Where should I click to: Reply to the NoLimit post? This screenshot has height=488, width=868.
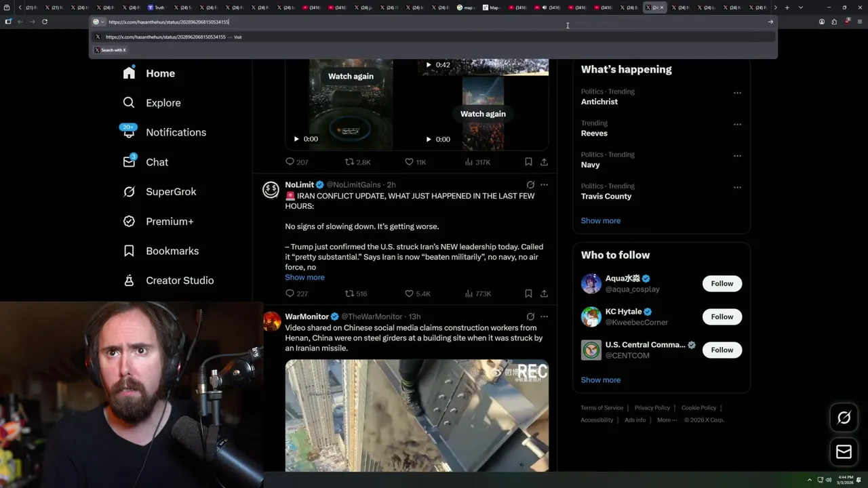[296, 293]
